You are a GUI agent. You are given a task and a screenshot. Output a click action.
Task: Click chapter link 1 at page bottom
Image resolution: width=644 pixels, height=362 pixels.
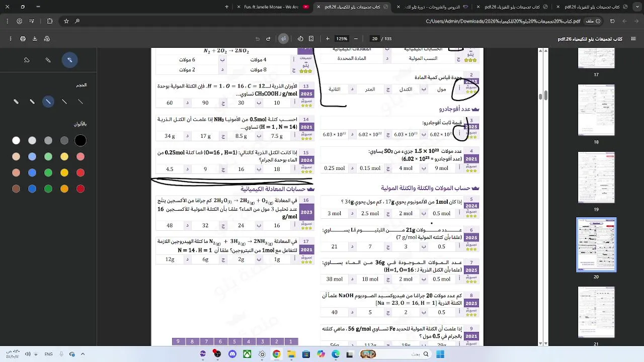(290, 341)
